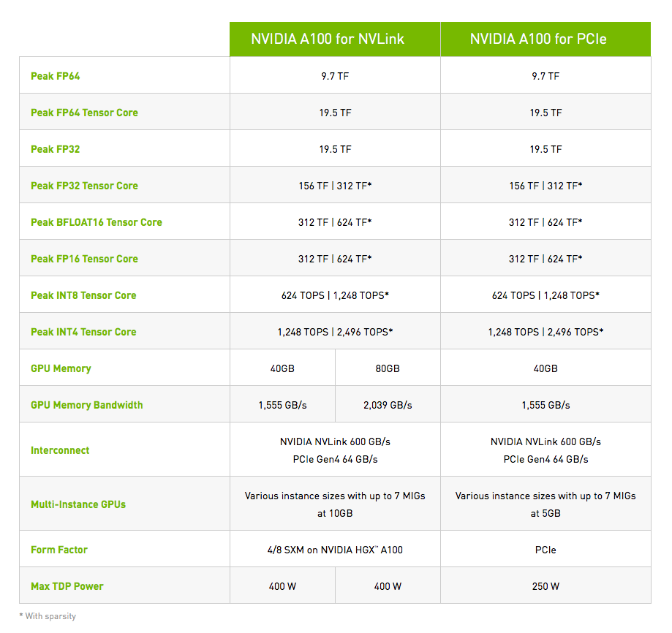Screen dimensions: 672x633
Task: Click NVLink "19.5 TF" in Peak FP32 row
Action: [x=335, y=149]
